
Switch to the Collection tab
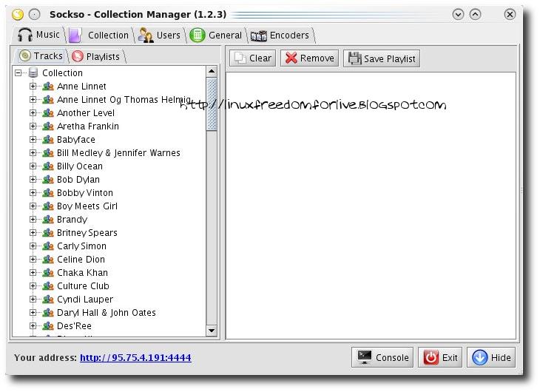(x=99, y=36)
